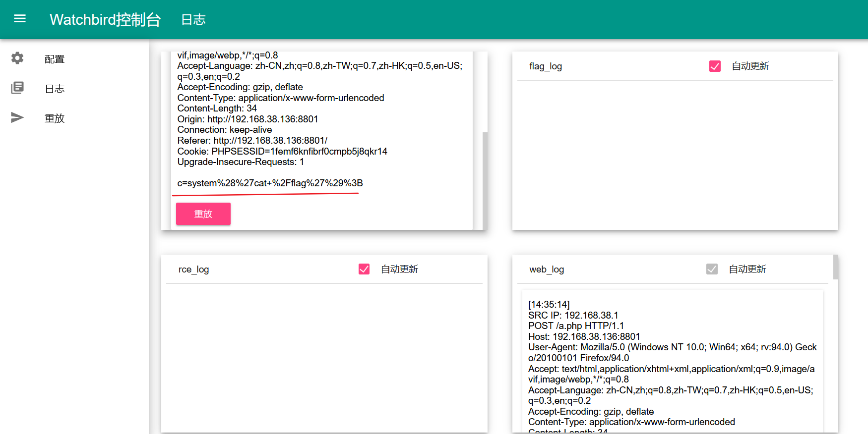Click the 日志 header title text

click(x=193, y=19)
